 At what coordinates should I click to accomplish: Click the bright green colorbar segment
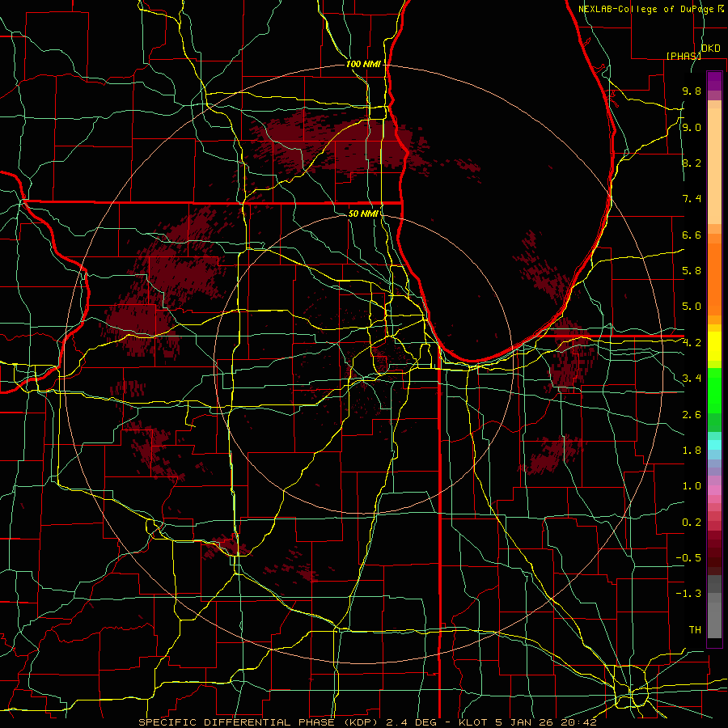pyautogui.click(x=714, y=389)
